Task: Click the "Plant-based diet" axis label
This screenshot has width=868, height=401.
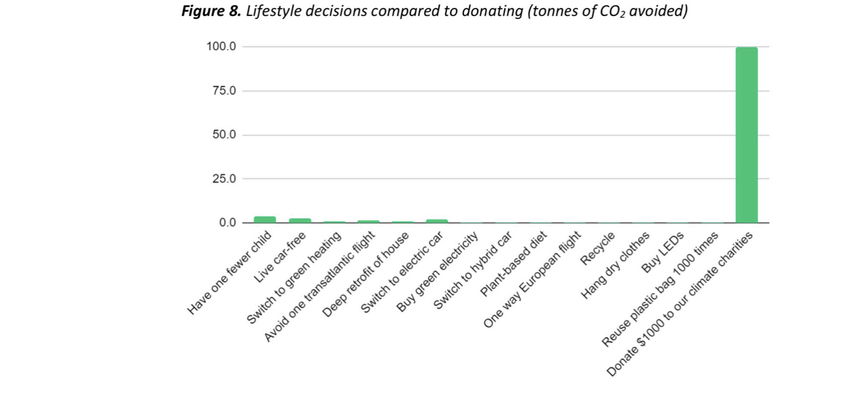Action: pyautogui.click(x=513, y=264)
